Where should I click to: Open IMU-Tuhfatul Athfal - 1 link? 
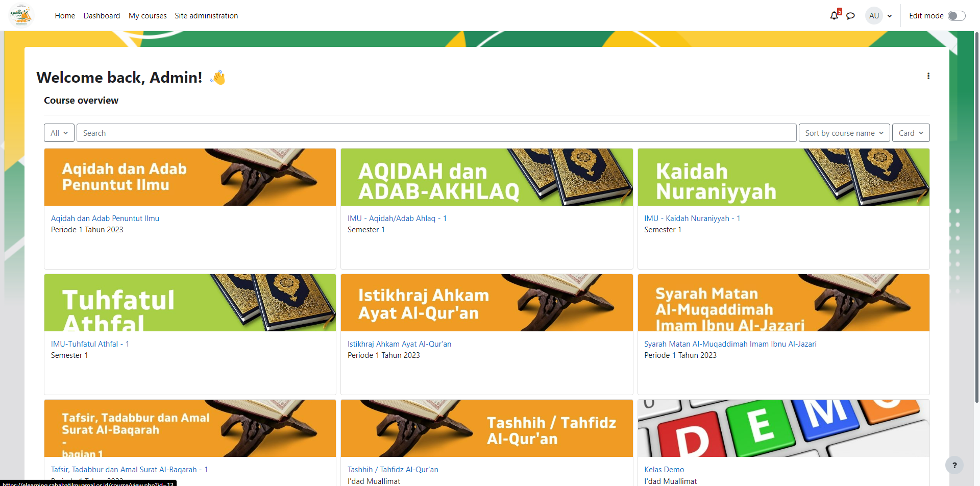pos(90,344)
